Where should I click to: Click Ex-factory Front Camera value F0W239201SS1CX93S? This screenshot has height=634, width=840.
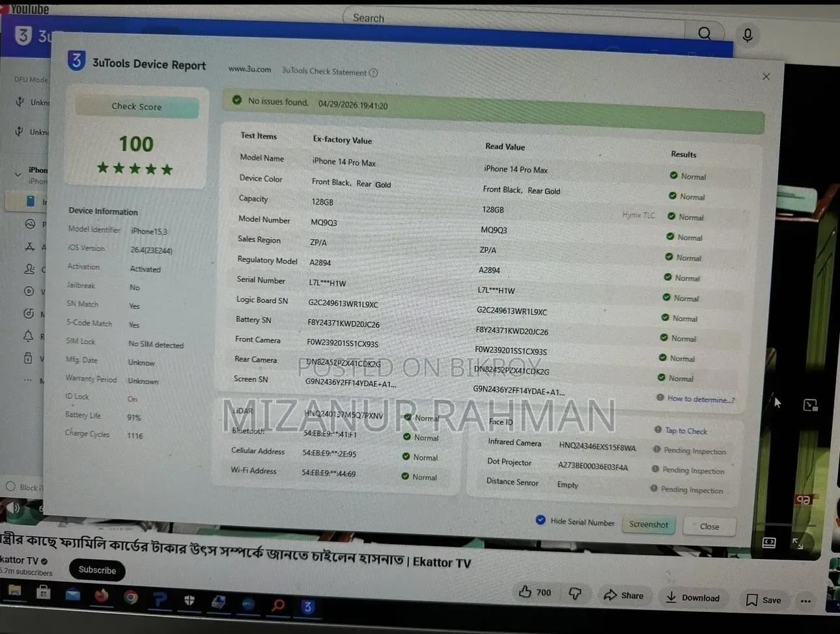click(342, 343)
